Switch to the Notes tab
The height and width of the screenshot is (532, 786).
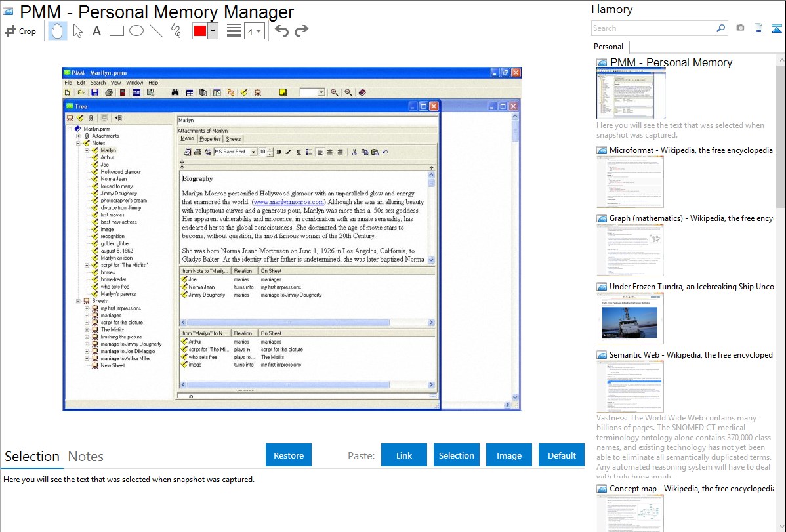(86, 457)
